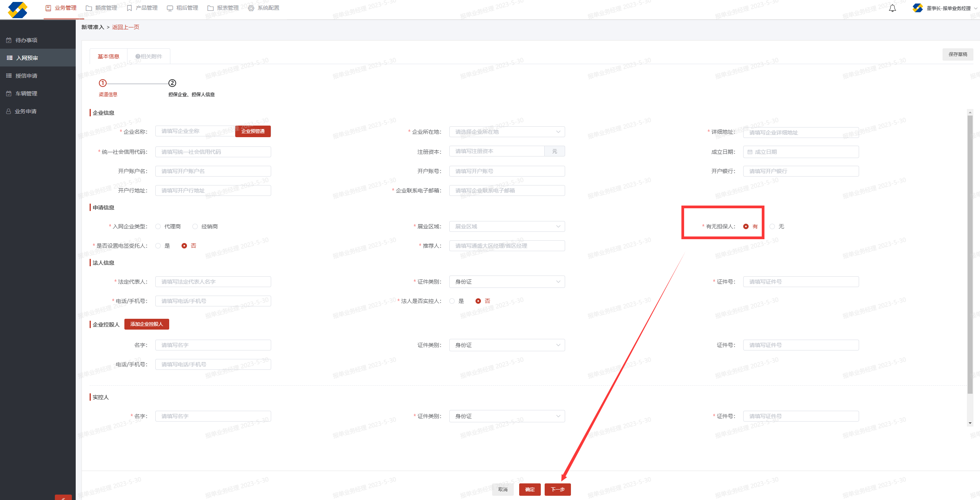
Task: Click the calendar icon in 成立日期 field
Action: coord(750,152)
